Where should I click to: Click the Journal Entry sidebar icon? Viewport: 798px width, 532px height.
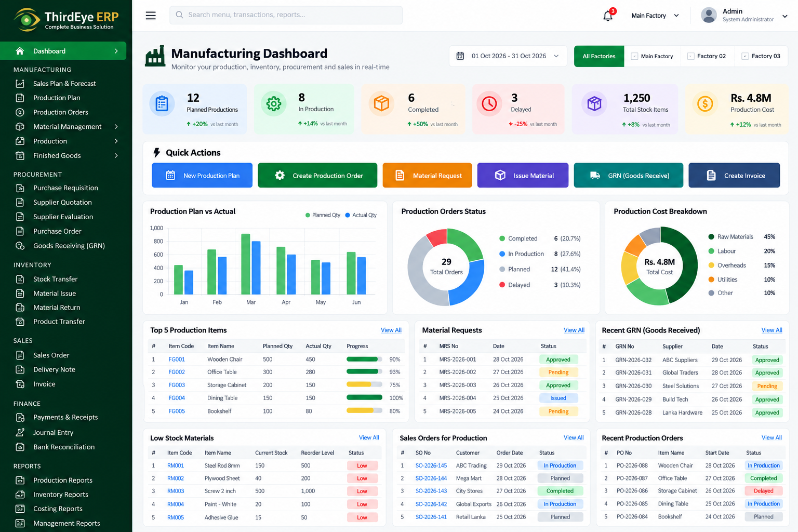click(20, 432)
